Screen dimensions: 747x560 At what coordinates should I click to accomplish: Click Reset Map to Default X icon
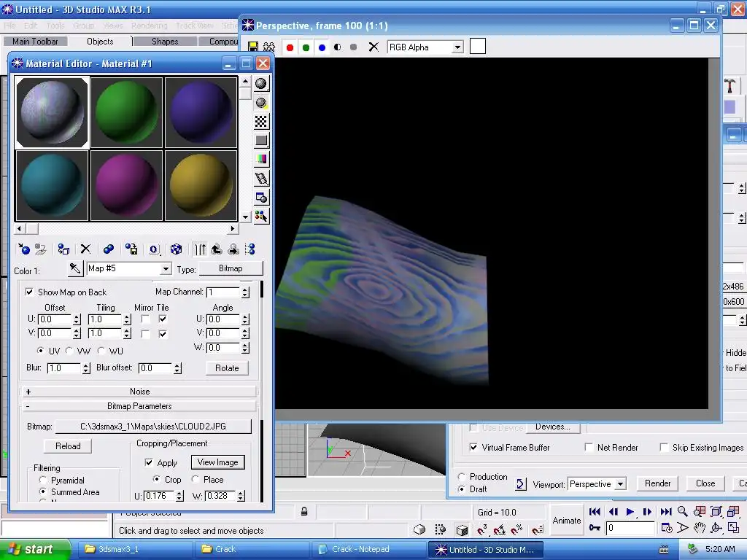(x=85, y=249)
